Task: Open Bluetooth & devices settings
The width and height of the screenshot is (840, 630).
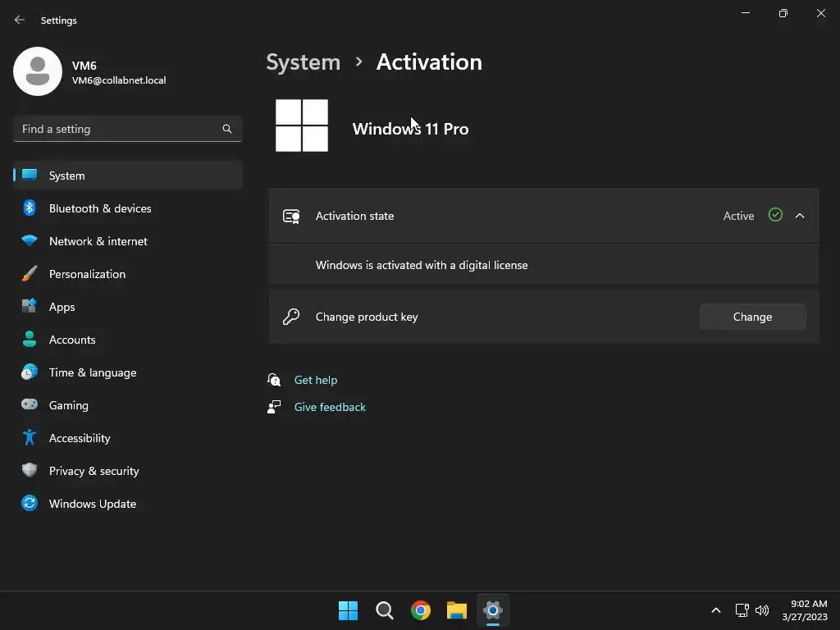Action: tap(127, 208)
